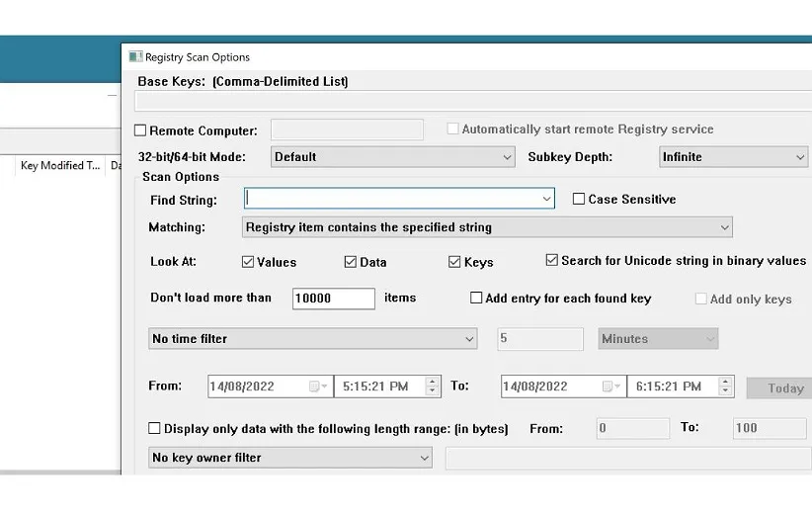Enable Display only data with length range

click(154, 429)
